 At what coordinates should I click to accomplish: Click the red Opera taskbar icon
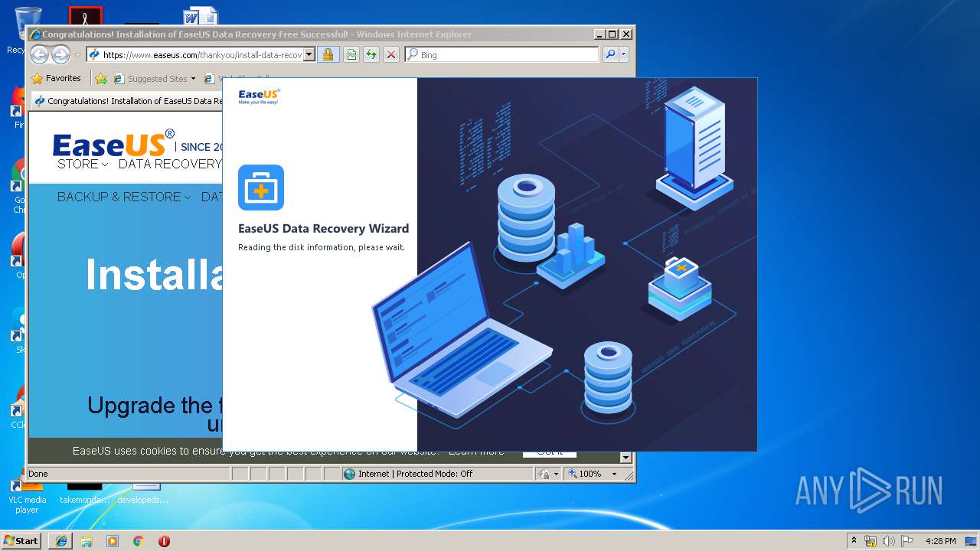point(164,540)
